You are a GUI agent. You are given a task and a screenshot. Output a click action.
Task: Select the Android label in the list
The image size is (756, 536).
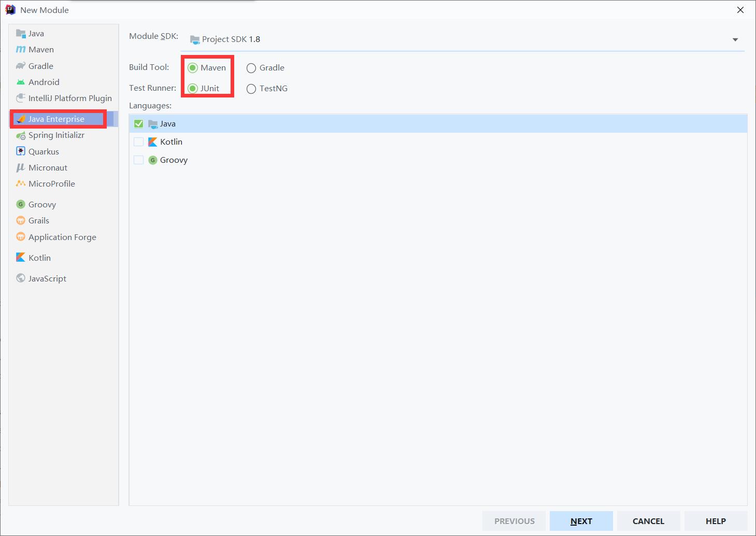(44, 82)
